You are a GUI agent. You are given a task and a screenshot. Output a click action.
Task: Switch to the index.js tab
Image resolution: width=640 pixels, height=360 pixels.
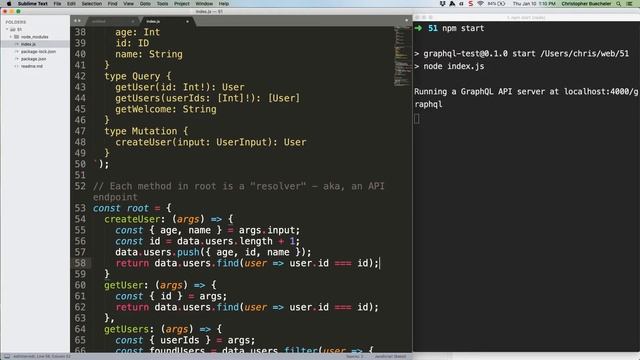(x=153, y=21)
